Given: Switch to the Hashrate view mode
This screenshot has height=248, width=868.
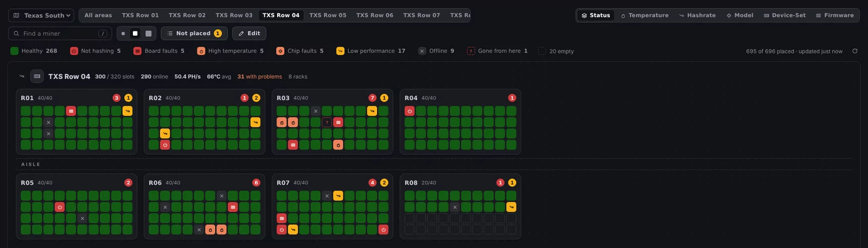Looking at the screenshot, I should pyautogui.click(x=697, y=15).
